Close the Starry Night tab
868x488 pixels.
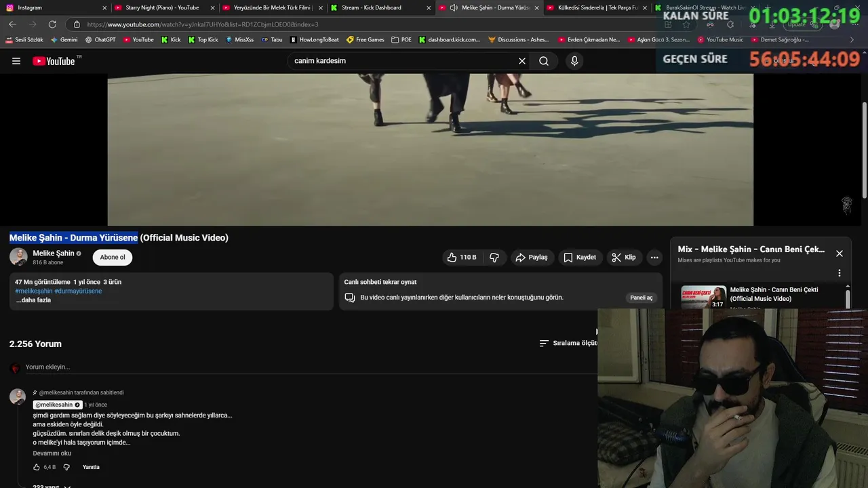213,8
